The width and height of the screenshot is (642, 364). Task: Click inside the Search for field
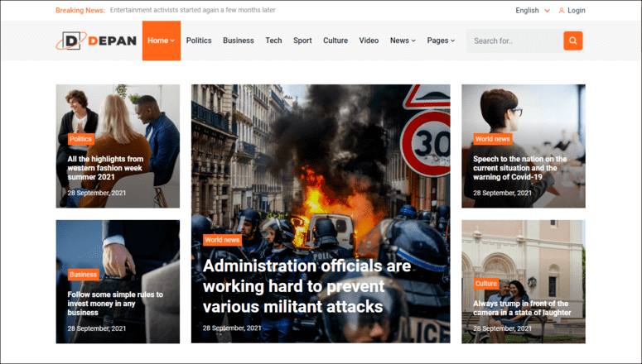(514, 41)
